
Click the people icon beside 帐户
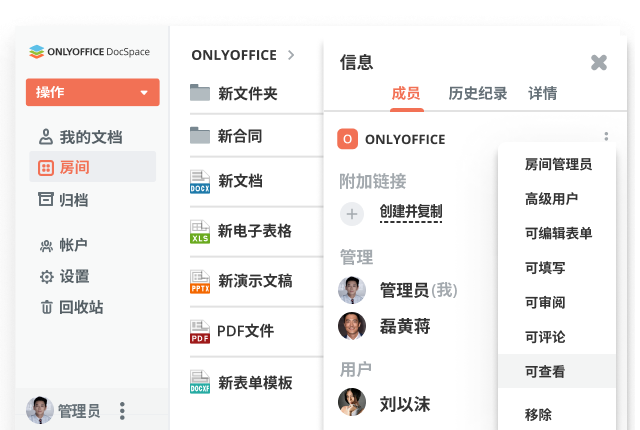[x=46, y=246]
